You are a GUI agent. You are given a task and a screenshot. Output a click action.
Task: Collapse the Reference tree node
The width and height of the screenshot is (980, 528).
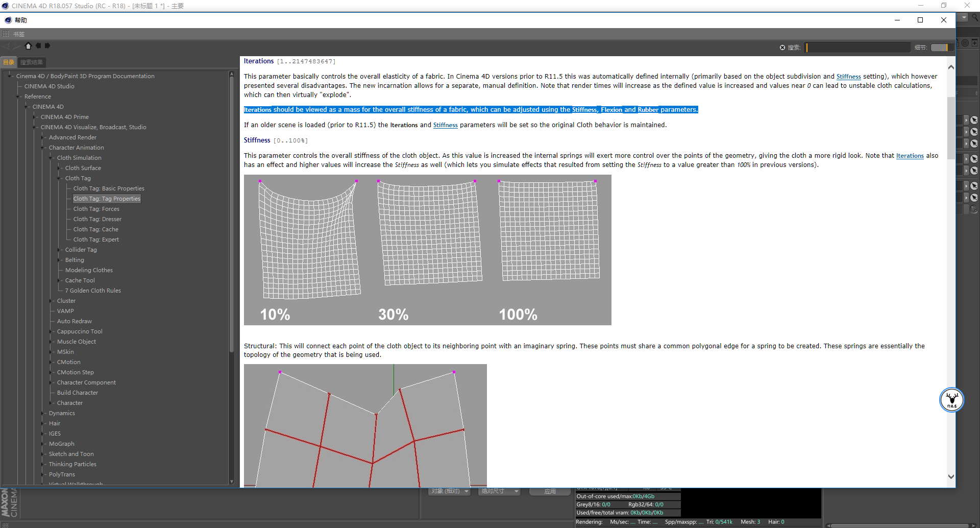[18, 97]
